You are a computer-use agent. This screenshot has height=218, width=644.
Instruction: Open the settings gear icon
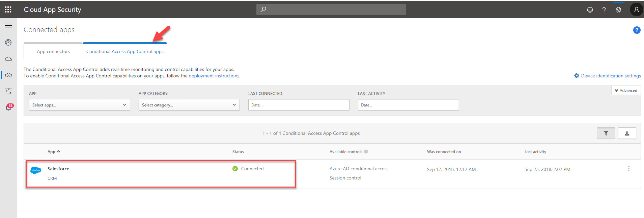(x=618, y=10)
